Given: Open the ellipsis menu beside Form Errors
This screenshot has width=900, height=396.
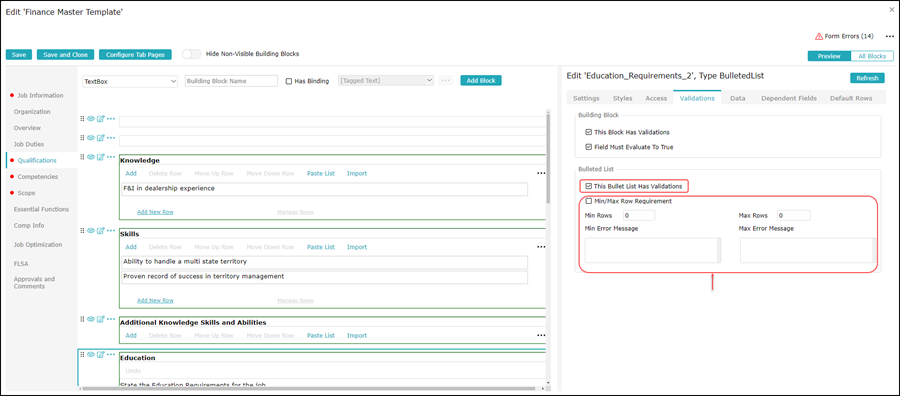Looking at the screenshot, I should tap(890, 36).
